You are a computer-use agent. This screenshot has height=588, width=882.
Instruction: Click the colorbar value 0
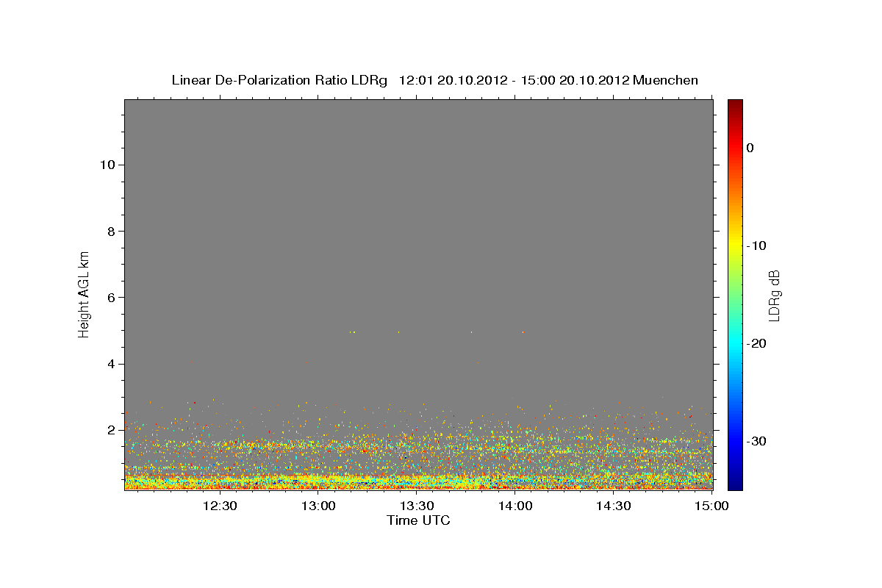[x=750, y=148]
